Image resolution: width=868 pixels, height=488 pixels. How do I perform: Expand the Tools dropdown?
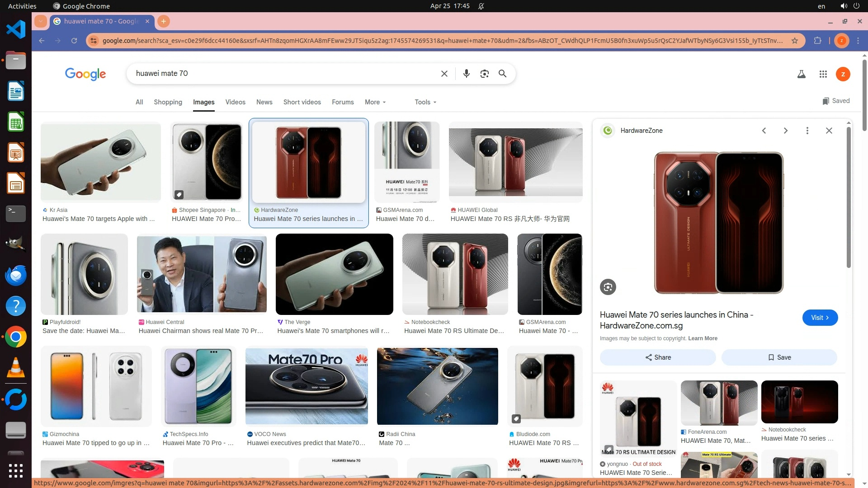[x=425, y=102]
